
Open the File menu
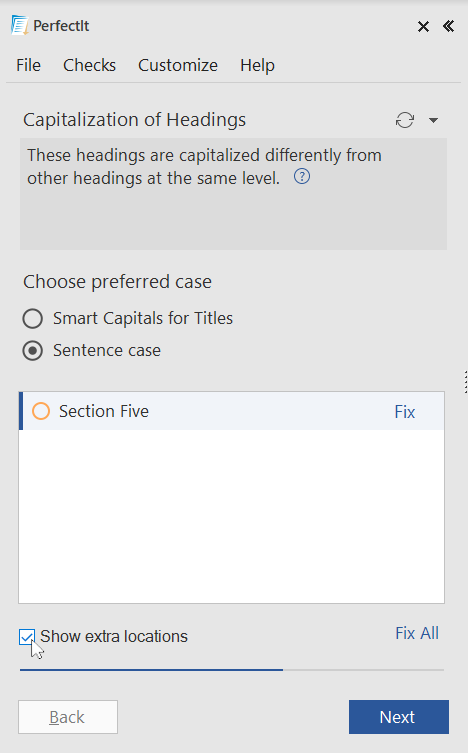pos(28,65)
